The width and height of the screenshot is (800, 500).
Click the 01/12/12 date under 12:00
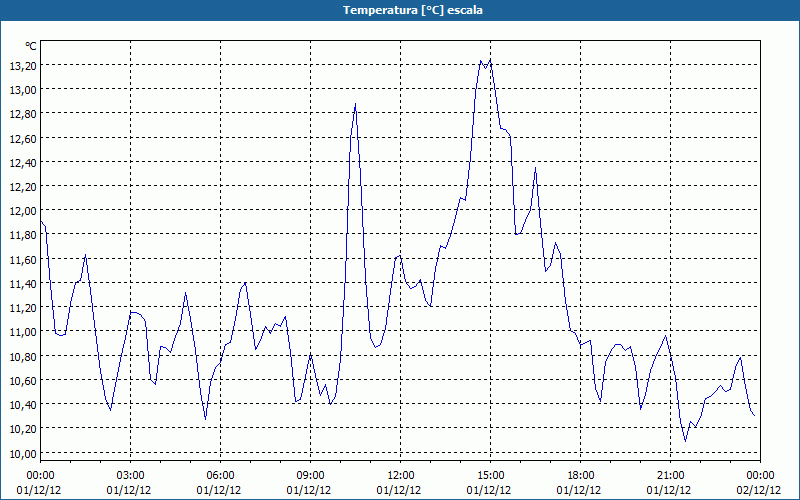399,490
